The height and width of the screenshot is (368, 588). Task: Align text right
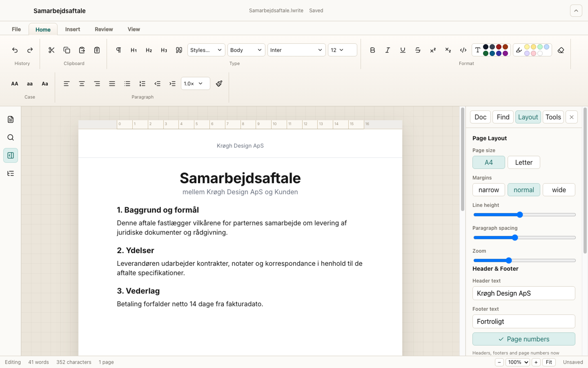coord(97,84)
